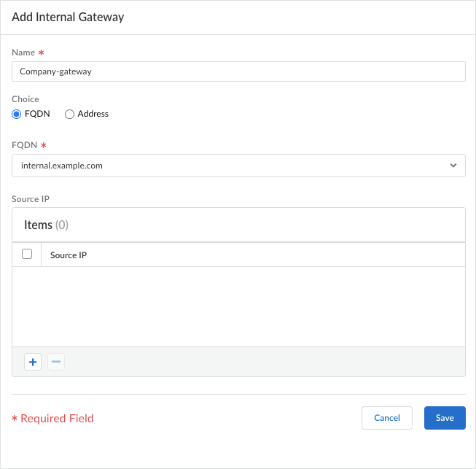
Task: Click the FQDN dropdown chevron arrow
Action: pyautogui.click(x=453, y=166)
